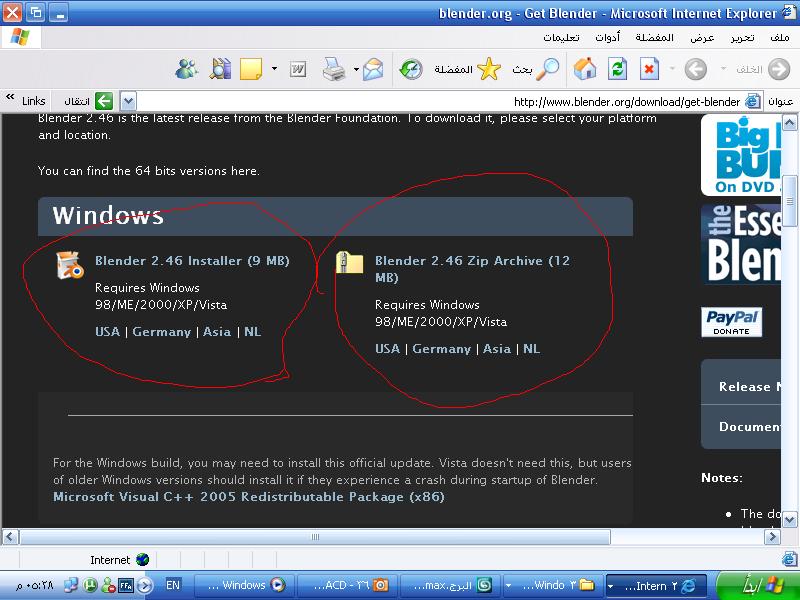Image resolution: width=800 pixels, height=600 pixels.
Task: Click Blender 2.46 Installer (9 MB) link
Action: [x=192, y=261]
